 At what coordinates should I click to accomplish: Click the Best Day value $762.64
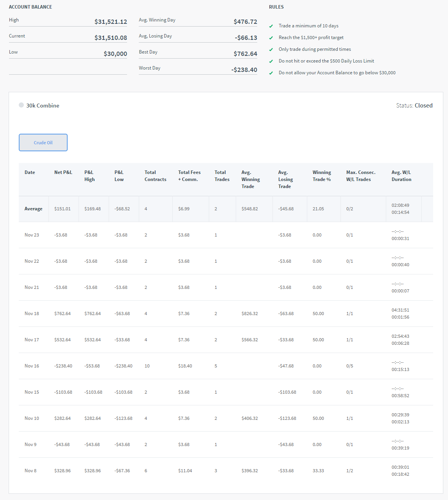245,54
